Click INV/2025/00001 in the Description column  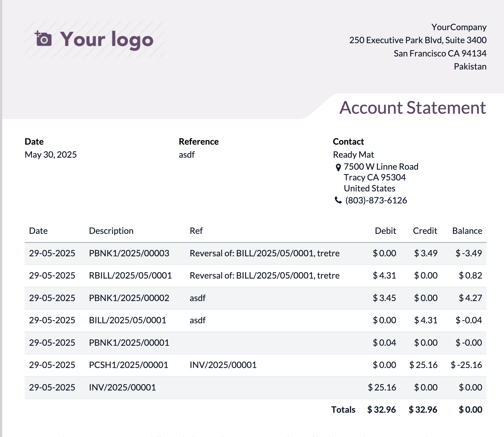click(122, 387)
